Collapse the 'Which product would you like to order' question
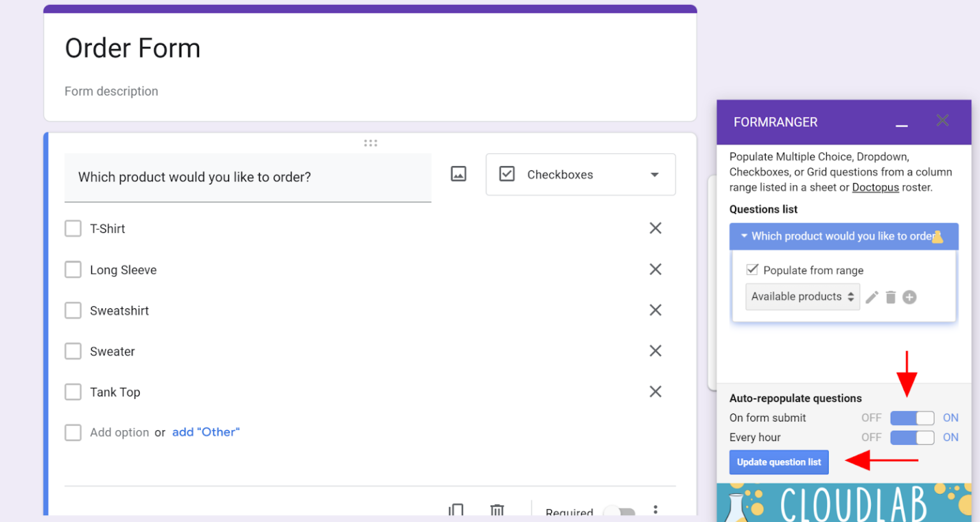The height and width of the screenshot is (522, 980). pyautogui.click(x=743, y=236)
